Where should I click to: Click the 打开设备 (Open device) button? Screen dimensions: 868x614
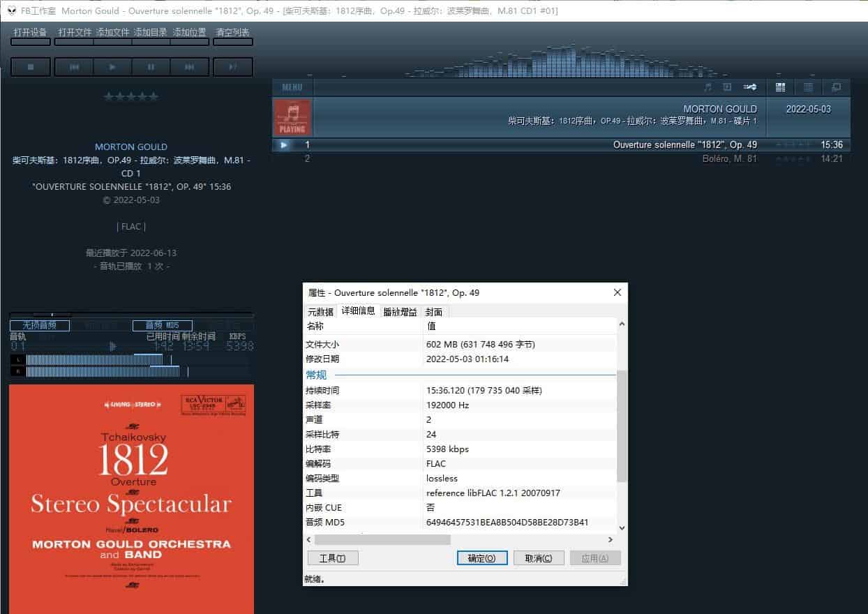[31, 36]
